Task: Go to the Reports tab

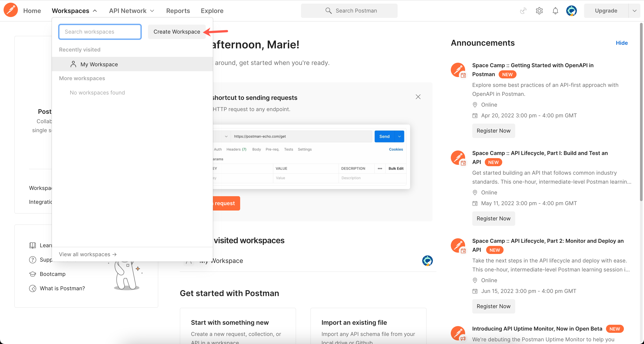Action: point(178,11)
